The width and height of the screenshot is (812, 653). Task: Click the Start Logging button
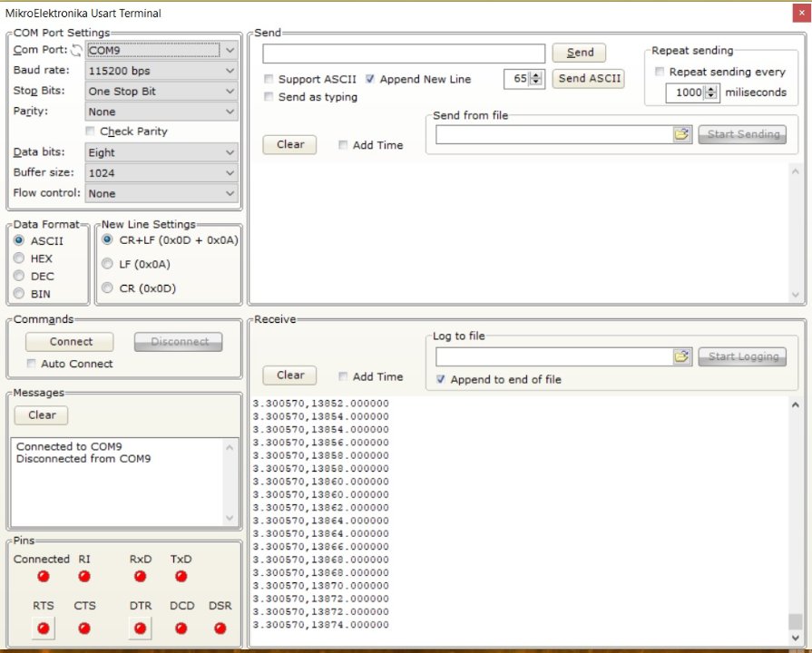pos(742,356)
